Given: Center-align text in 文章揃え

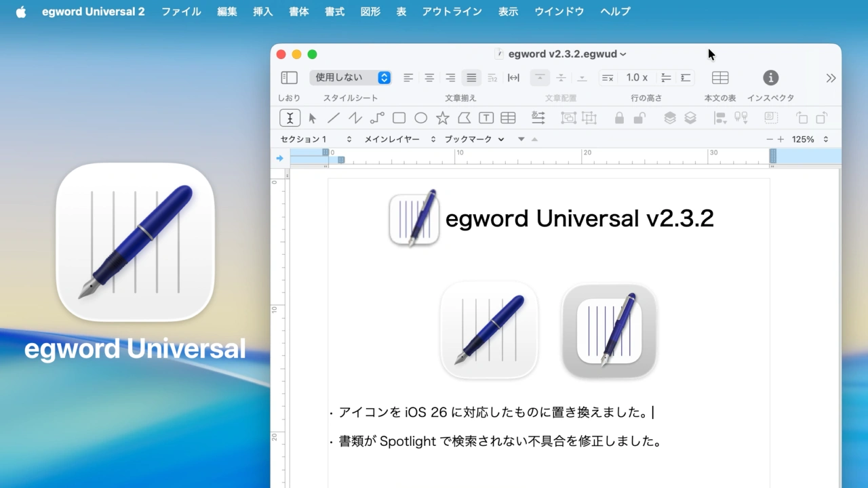Looking at the screenshot, I should click(x=429, y=78).
